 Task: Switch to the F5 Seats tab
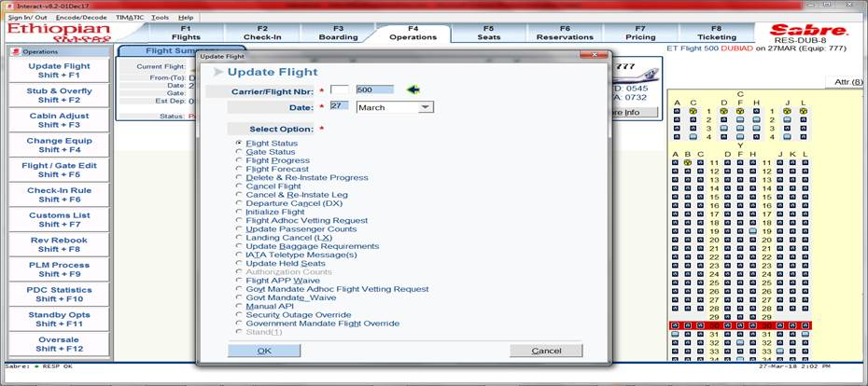488,33
